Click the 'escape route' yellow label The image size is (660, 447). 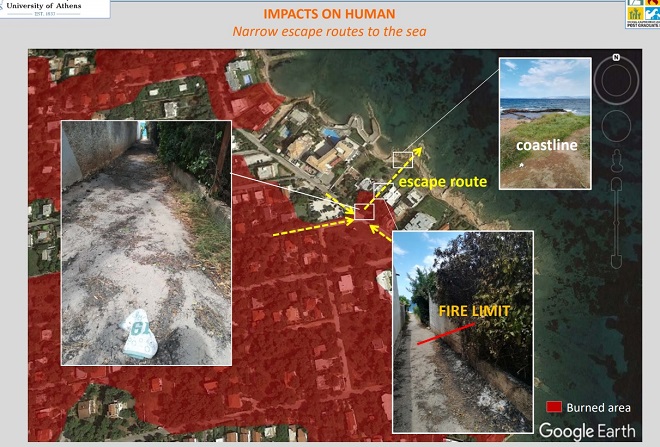coord(443,182)
